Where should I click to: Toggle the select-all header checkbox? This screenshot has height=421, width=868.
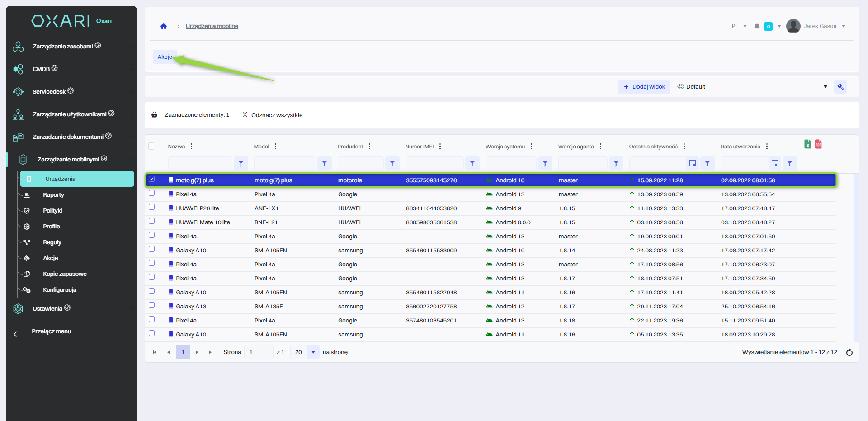(151, 146)
